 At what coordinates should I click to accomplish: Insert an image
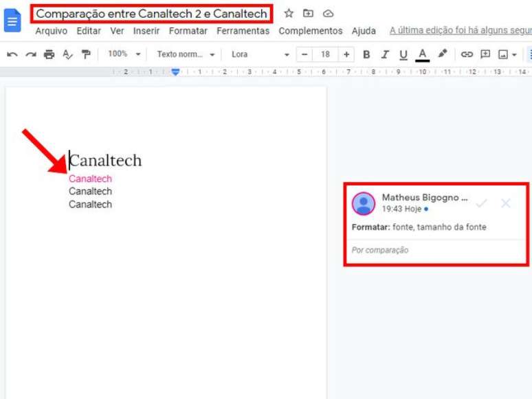503,54
